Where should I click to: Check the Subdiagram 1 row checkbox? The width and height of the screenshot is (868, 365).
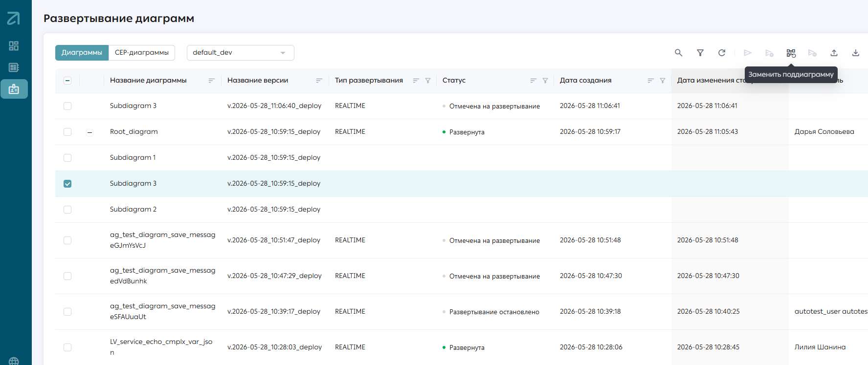pyautogui.click(x=67, y=158)
